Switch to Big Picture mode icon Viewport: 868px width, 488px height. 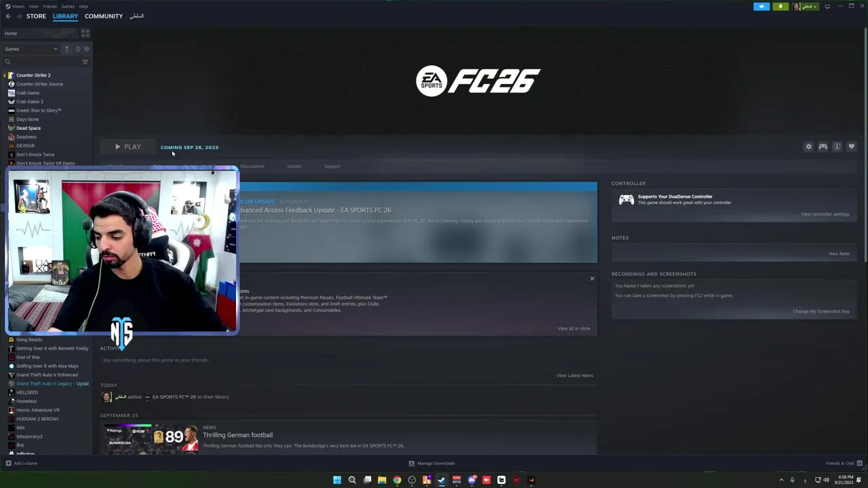[827, 6]
